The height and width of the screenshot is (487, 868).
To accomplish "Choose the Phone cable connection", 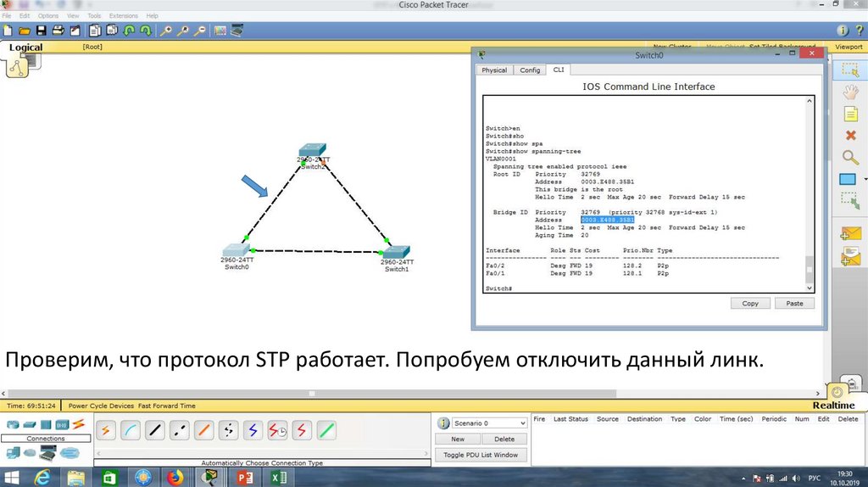I will [x=228, y=430].
